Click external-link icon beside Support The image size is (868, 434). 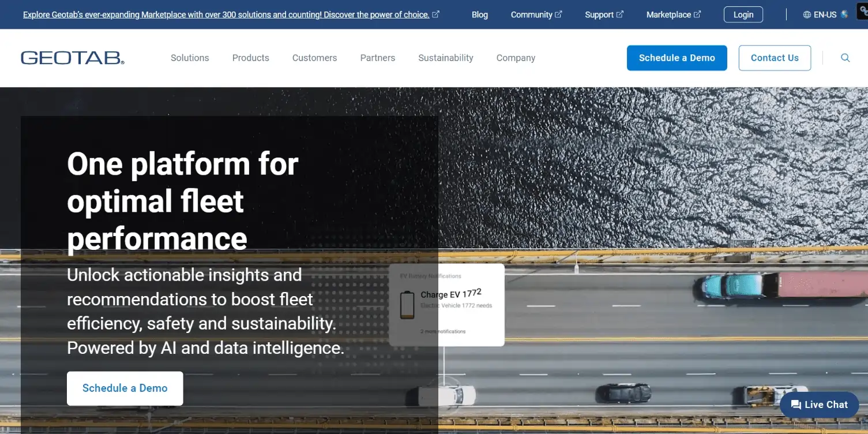620,14
